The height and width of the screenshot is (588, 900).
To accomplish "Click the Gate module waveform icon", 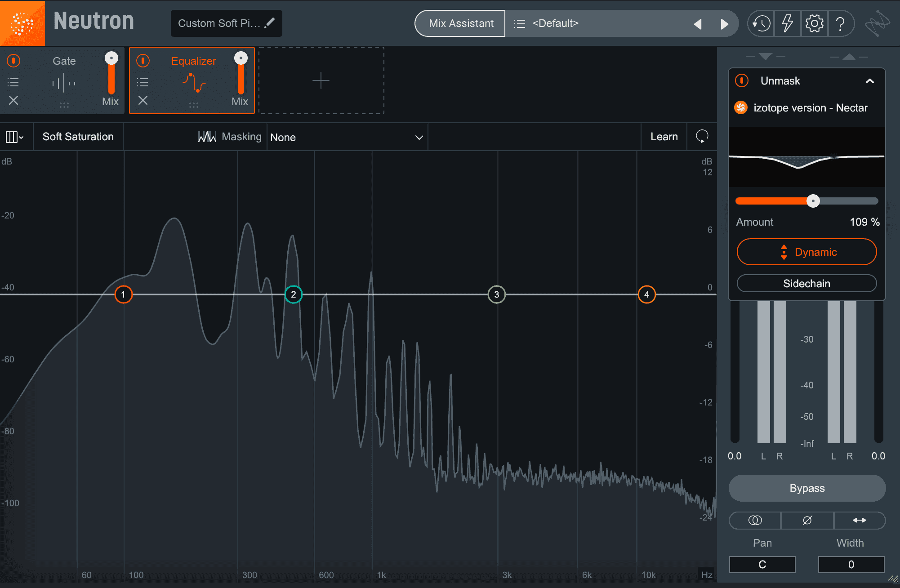I will 64,83.
